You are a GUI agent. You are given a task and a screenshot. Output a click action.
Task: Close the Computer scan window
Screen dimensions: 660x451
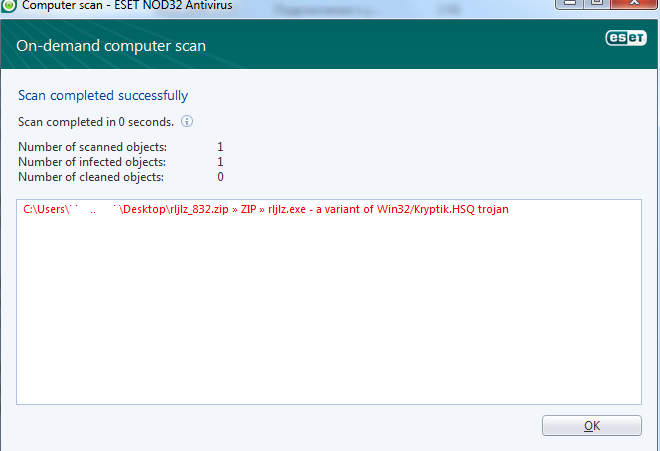[634, 3]
